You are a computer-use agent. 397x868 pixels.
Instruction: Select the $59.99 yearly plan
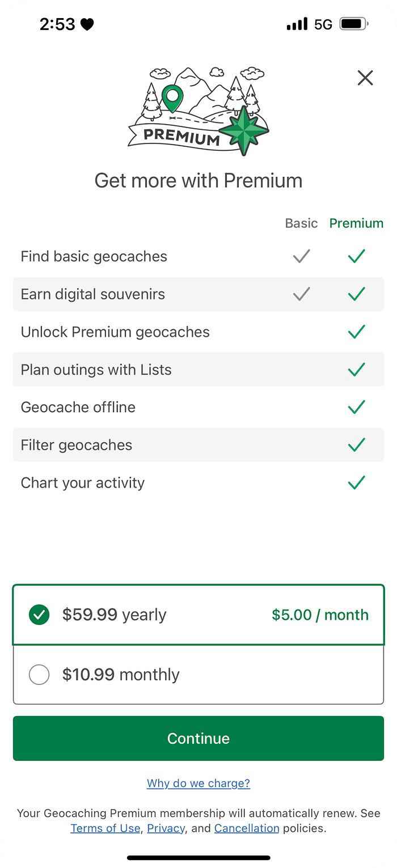click(198, 615)
